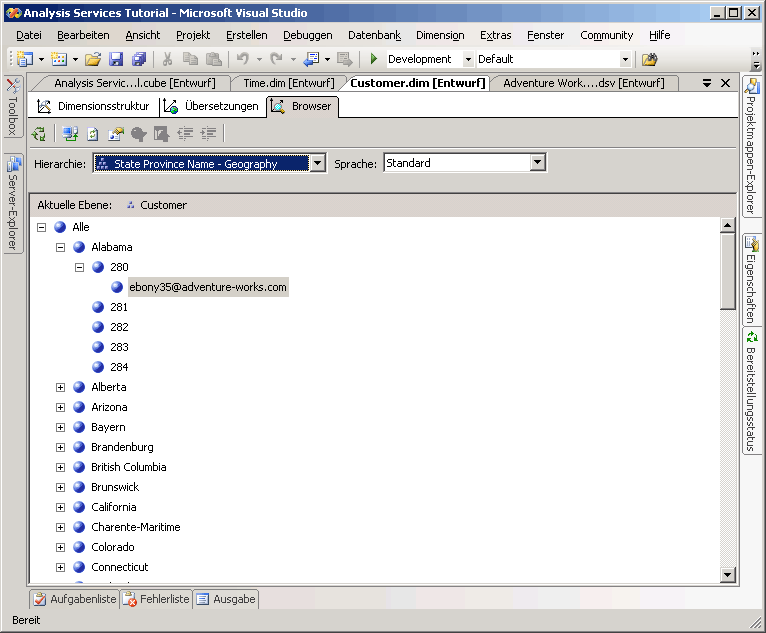The height and width of the screenshot is (633, 766).
Task: Click the Save icon in toolbar
Action: (x=116, y=60)
